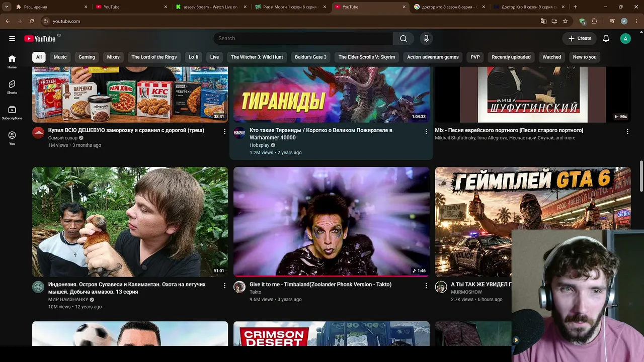Open Subscriptions from the sidebar
Viewport: 644px width, 362px height.
pyautogui.click(x=12, y=113)
